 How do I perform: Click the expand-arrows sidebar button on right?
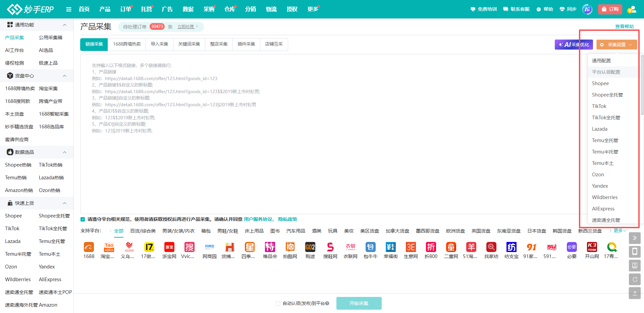click(x=635, y=238)
